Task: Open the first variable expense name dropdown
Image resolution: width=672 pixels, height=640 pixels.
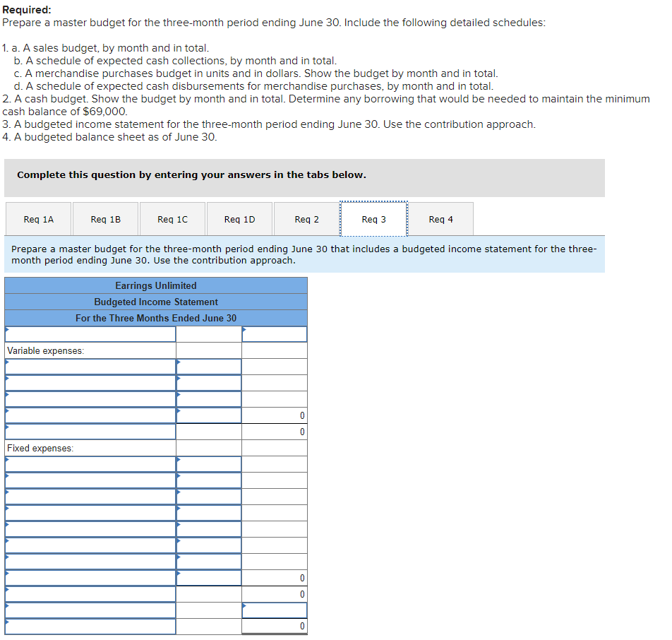Action: [90, 367]
